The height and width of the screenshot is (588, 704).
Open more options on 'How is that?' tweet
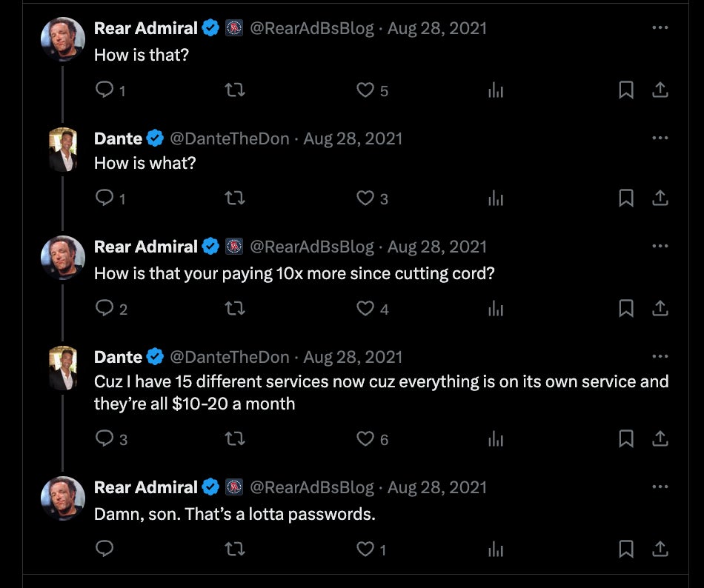(x=660, y=28)
